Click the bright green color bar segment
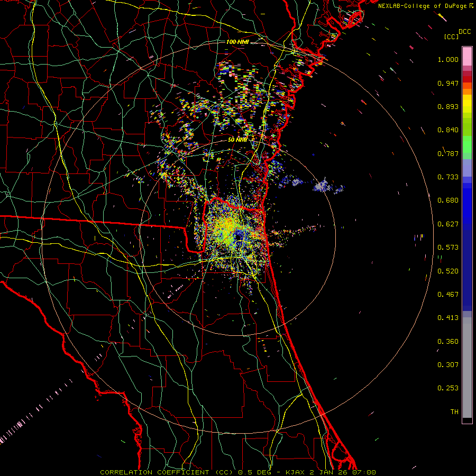This screenshot has height=476, width=476. click(x=467, y=144)
